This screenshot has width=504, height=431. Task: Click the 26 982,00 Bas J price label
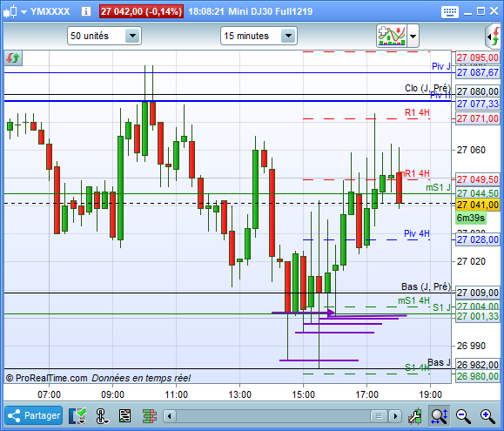pyautogui.click(x=478, y=365)
